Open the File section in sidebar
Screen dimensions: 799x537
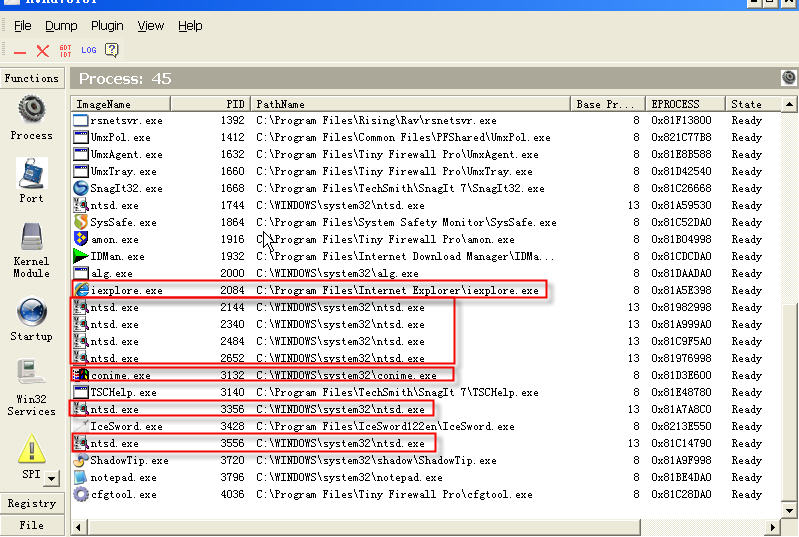32,525
